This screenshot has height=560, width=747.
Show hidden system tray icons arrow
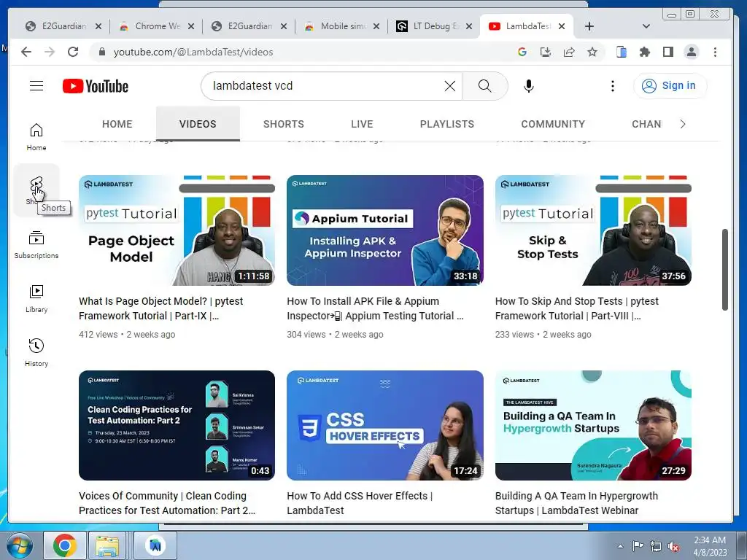[620, 546]
